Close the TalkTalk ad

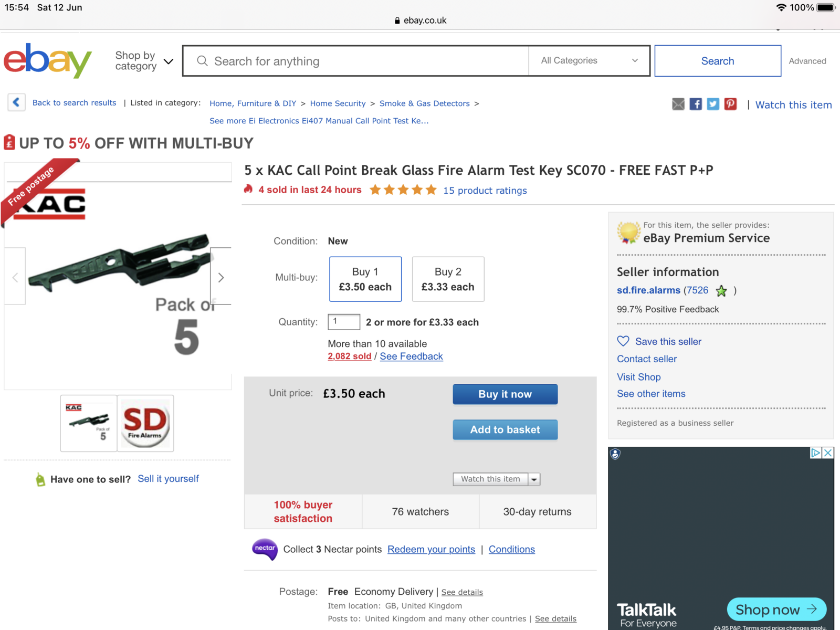[x=828, y=453]
